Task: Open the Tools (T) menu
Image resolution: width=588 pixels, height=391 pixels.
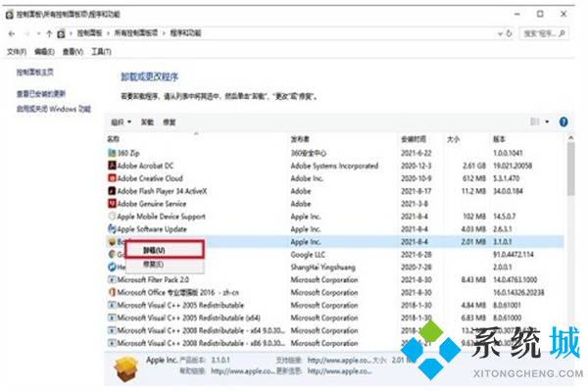Action: (101, 52)
